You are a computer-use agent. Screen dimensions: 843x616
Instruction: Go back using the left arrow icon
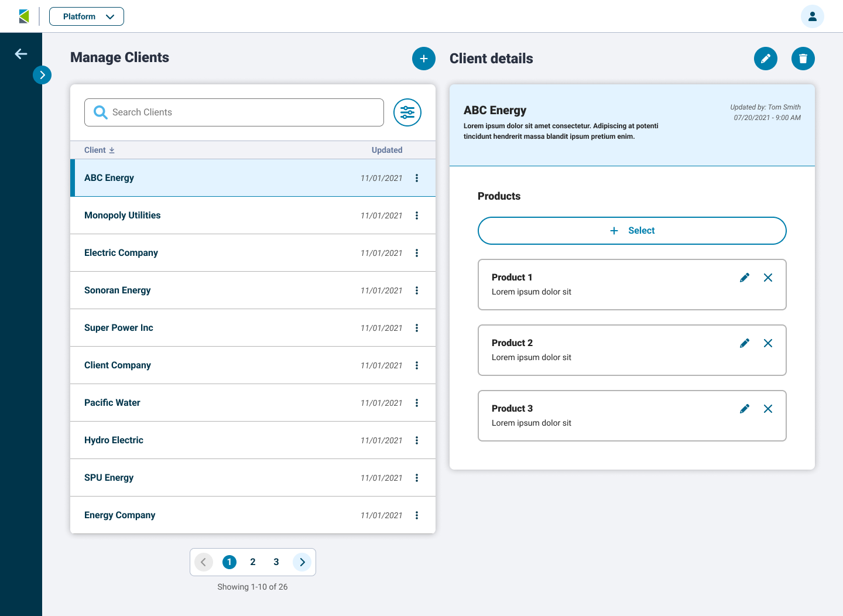pos(21,54)
